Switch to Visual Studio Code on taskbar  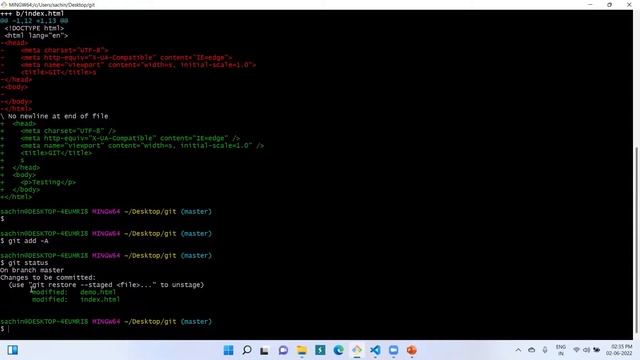(x=375, y=350)
